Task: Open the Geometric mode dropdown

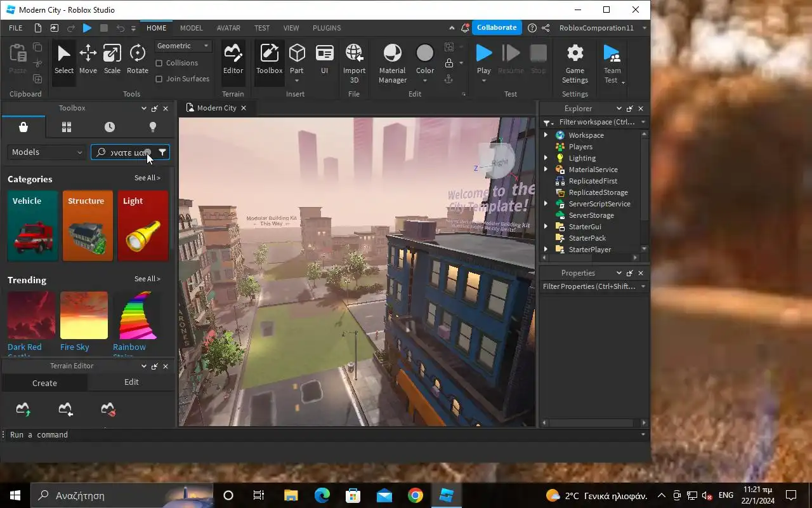Action: coord(183,46)
